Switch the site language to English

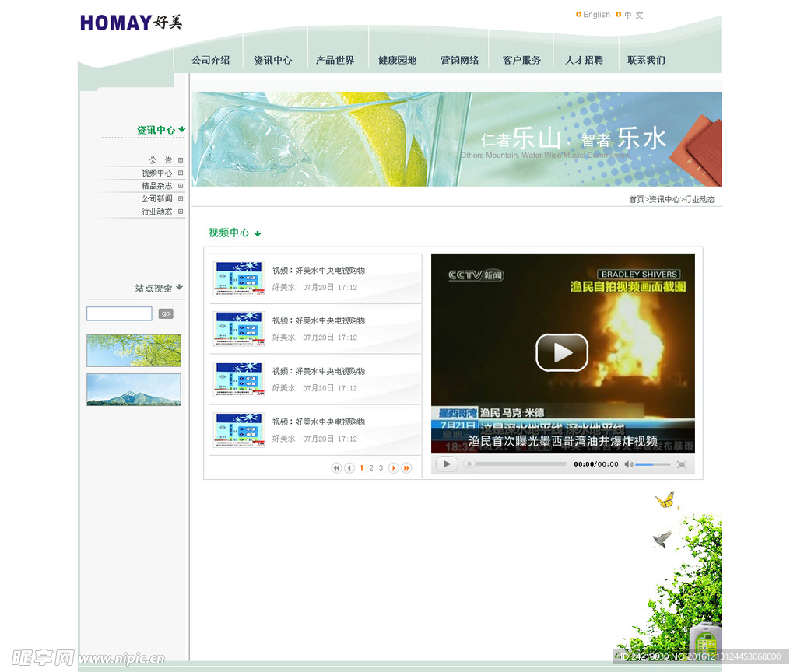point(595,15)
